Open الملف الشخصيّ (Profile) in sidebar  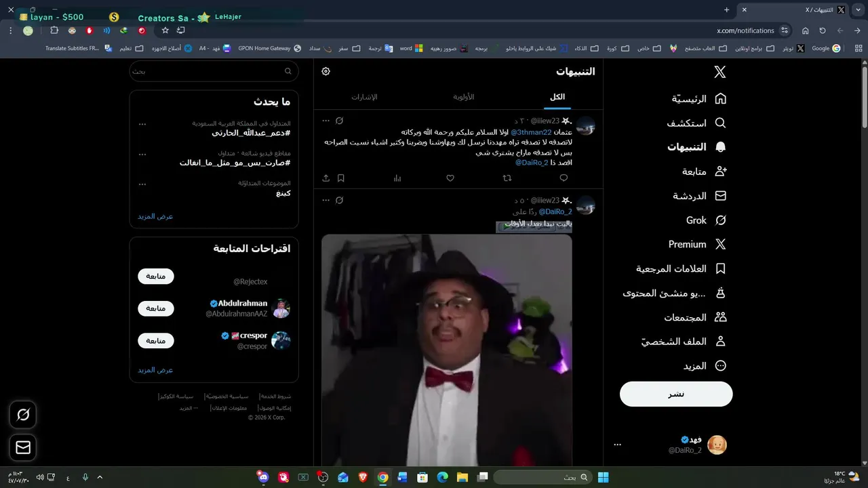684,342
